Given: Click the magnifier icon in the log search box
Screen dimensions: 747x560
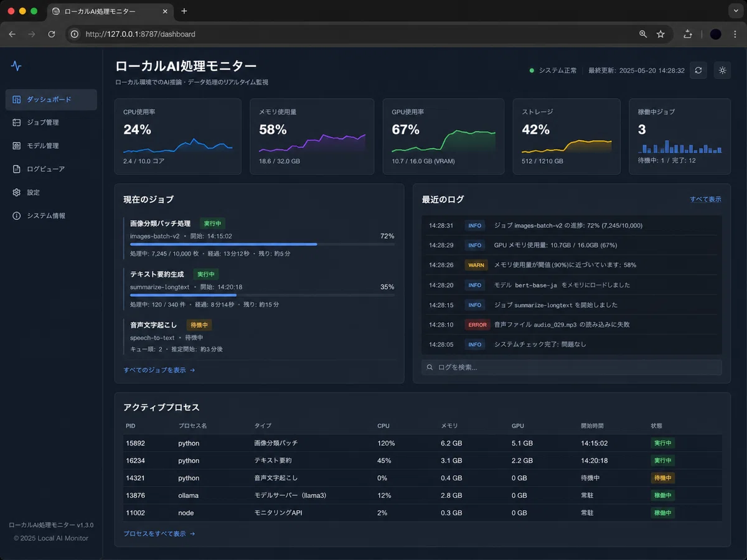Looking at the screenshot, I should (430, 368).
